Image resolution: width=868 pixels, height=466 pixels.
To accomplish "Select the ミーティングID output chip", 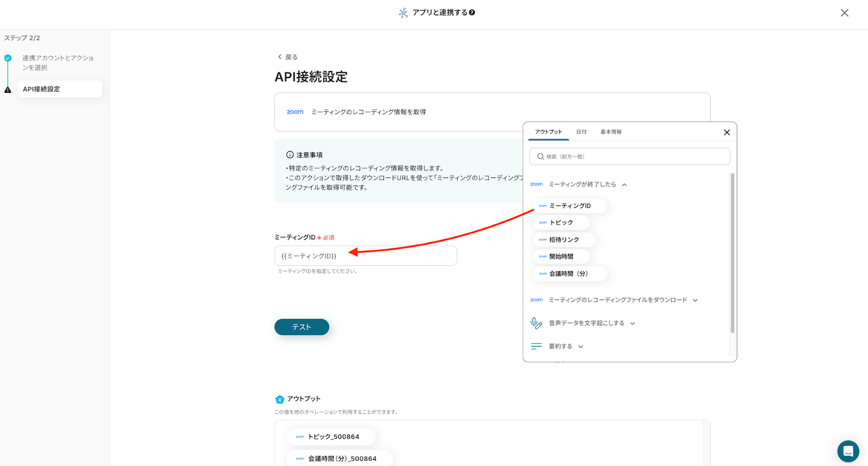I will (570, 206).
